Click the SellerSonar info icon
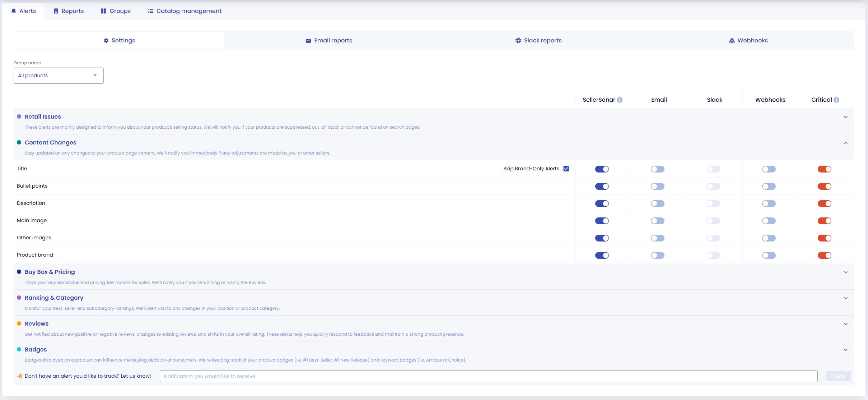The width and height of the screenshot is (868, 400). tap(620, 100)
